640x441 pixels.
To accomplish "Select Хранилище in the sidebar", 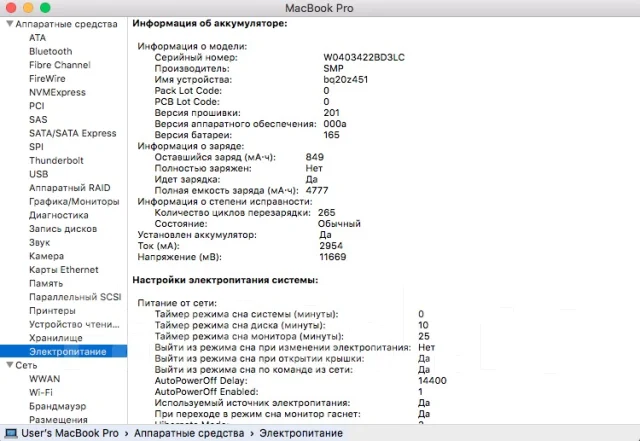I will (56, 338).
